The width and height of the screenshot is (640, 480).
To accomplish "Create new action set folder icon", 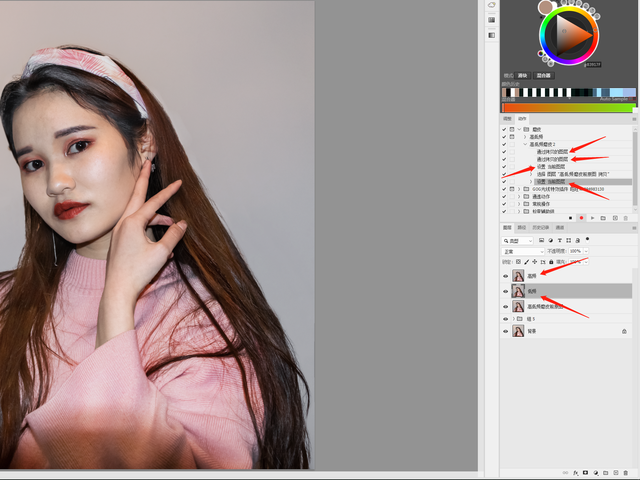I will point(603,217).
